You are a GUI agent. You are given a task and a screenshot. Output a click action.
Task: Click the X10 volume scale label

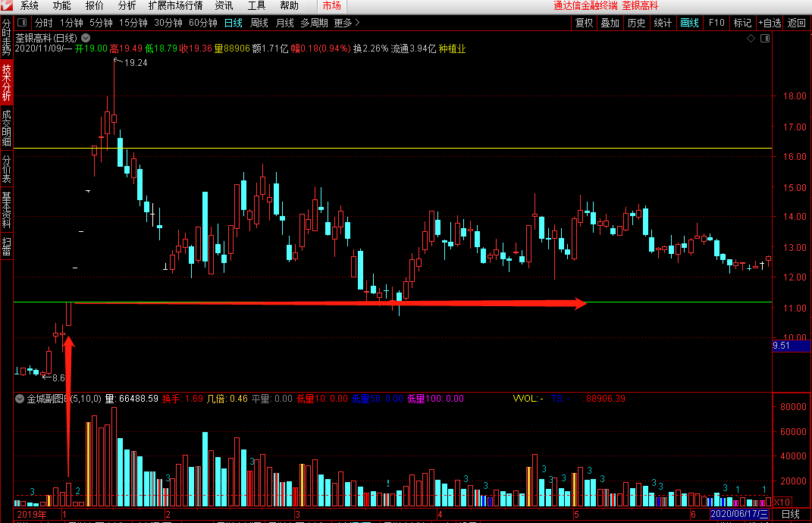[x=782, y=503]
